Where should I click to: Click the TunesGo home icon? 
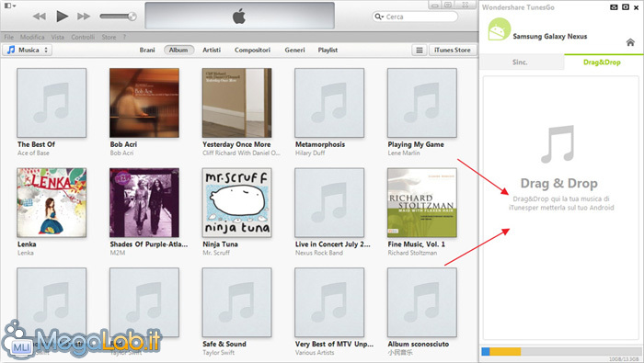click(630, 42)
